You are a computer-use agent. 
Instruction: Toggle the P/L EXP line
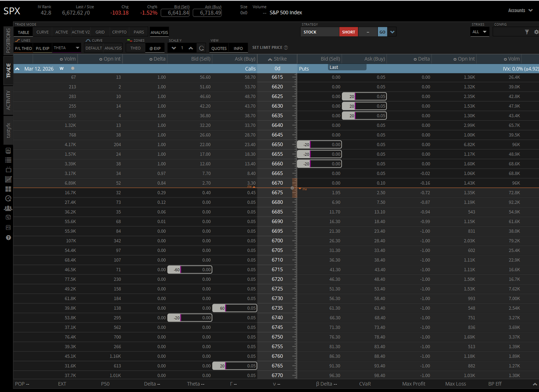coord(43,48)
